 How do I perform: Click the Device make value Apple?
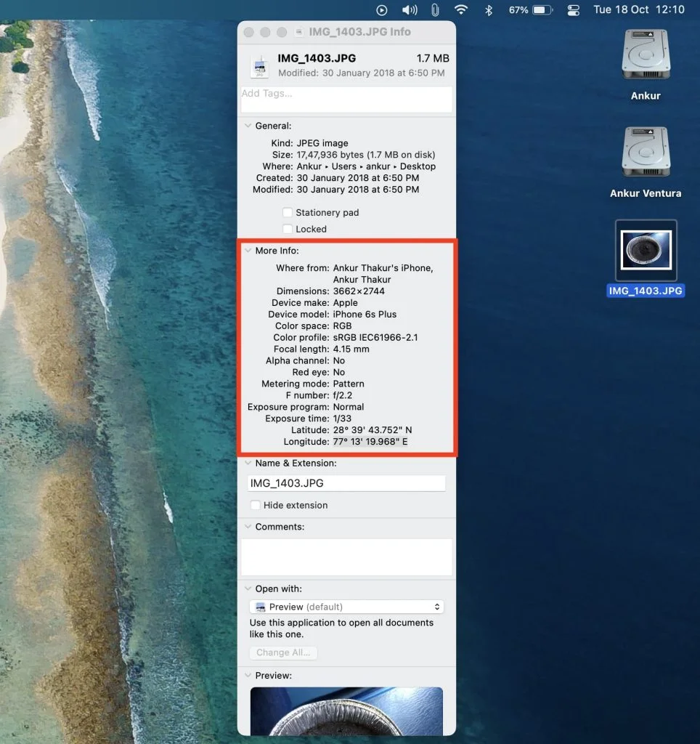click(345, 303)
